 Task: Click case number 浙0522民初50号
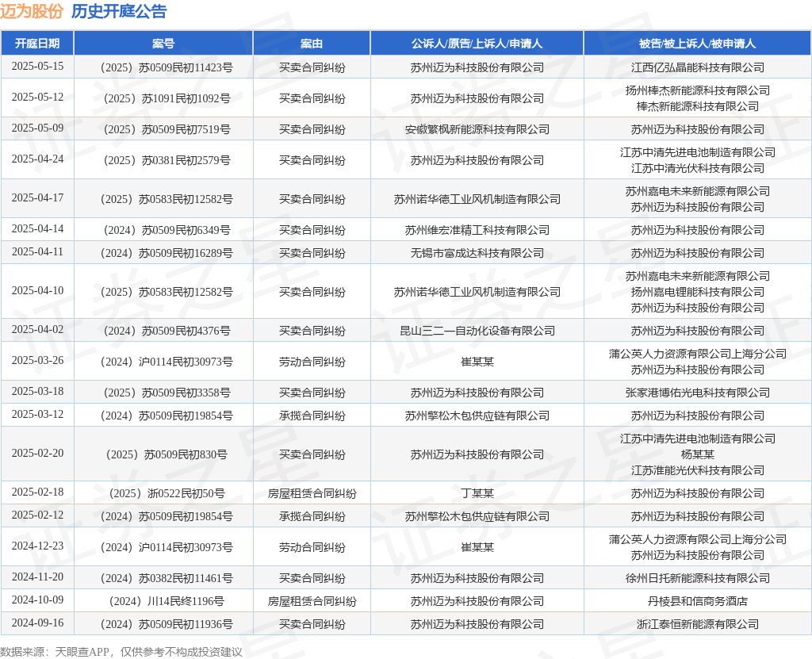[x=186, y=494]
